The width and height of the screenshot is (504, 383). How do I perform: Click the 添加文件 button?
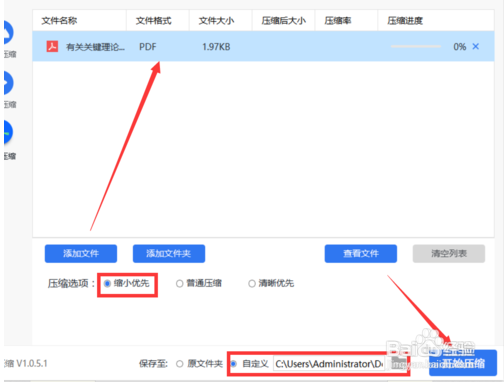[81, 254]
